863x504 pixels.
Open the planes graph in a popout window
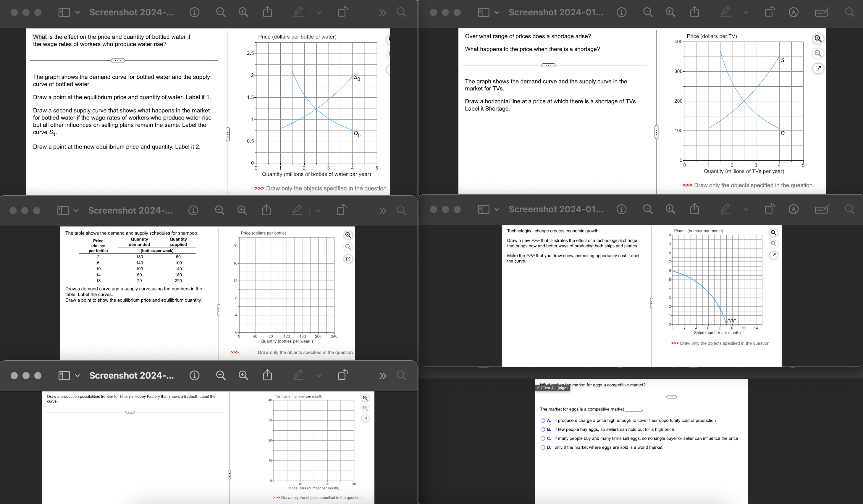point(773,256)
